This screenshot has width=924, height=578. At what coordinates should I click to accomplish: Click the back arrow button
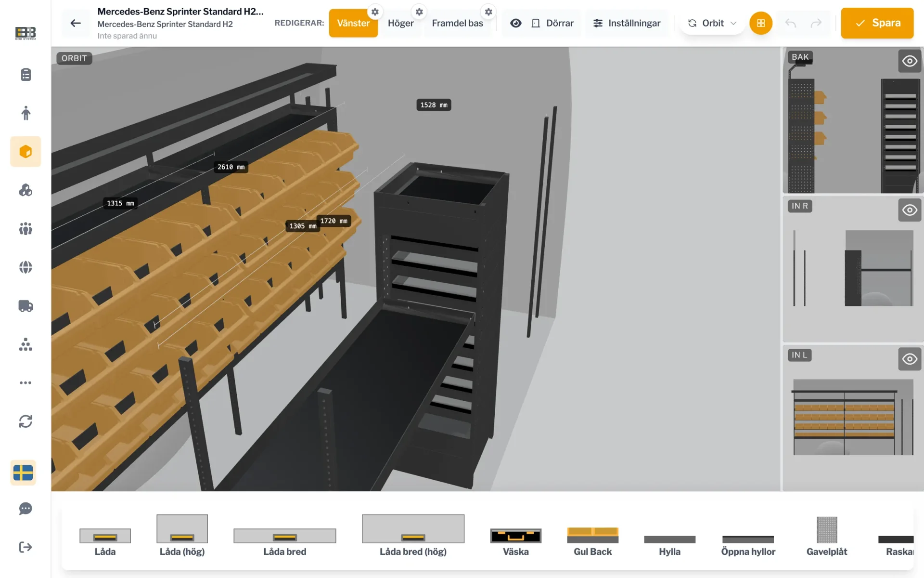pos(76,23)
